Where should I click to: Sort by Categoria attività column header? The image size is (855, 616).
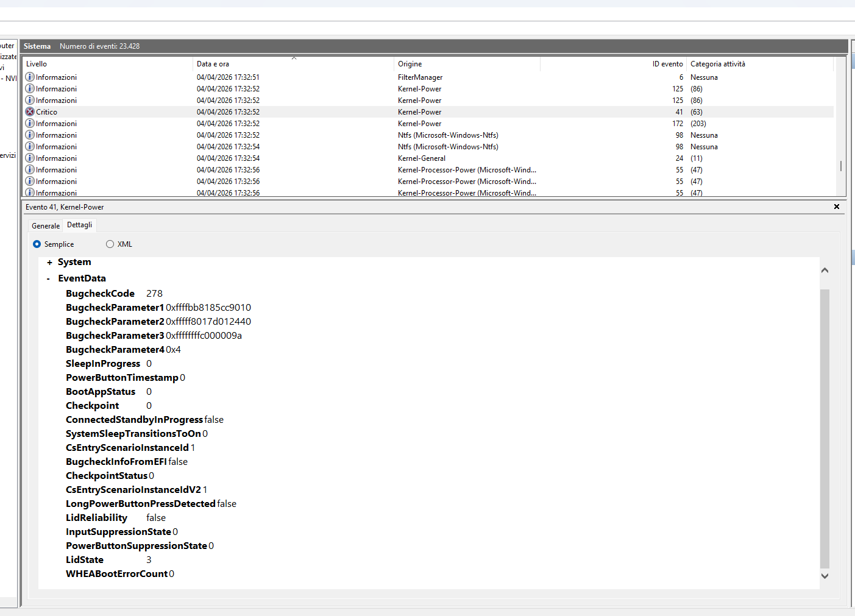759,64
